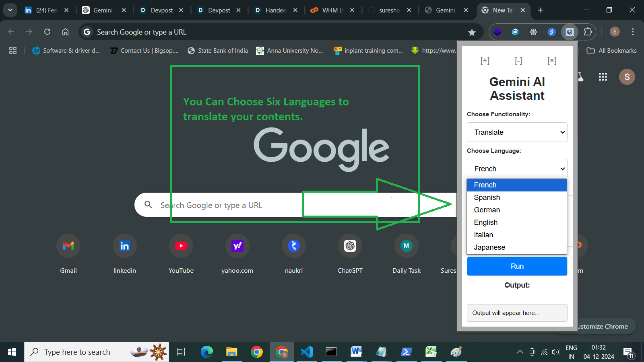Select English from the language list
The height and width of the screenshot is (362, 644).
tap(517, 222)
